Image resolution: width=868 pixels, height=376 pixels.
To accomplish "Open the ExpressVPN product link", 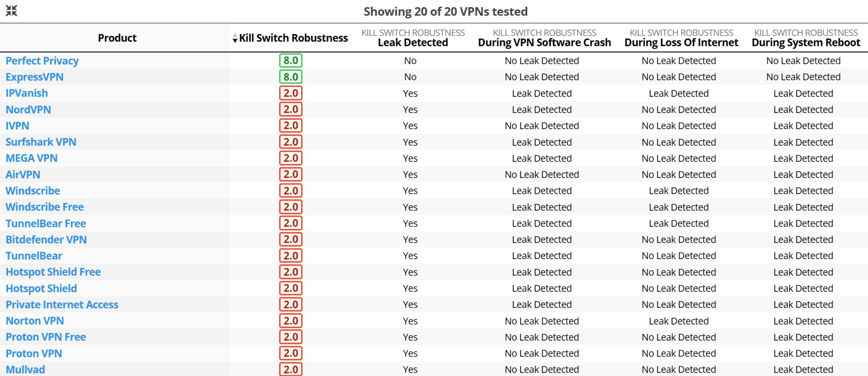I will coord(34,77).
